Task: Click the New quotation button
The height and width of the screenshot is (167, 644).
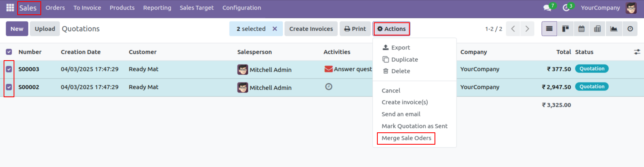Action: 17,29
